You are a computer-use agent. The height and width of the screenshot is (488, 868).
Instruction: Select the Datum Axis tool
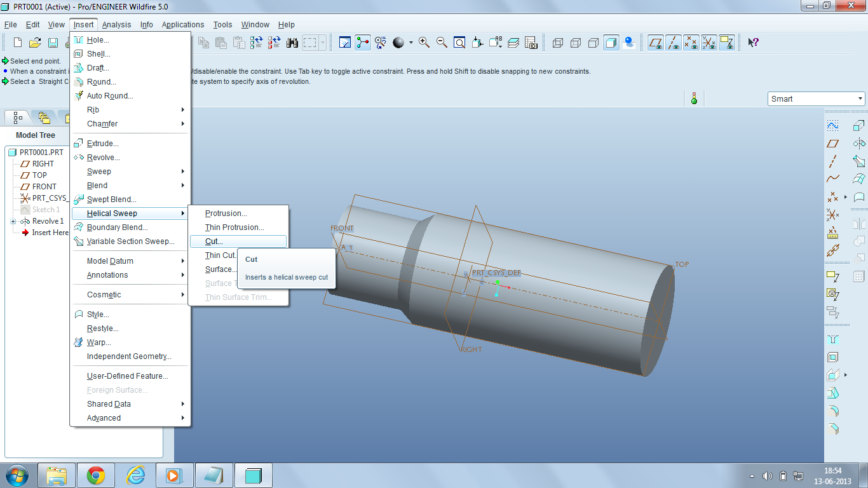(833, 161)
